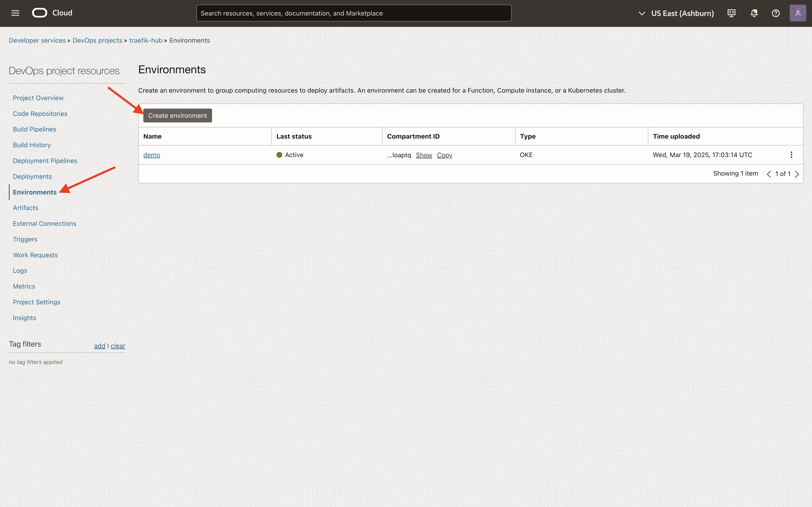Go to next page arrow
Screen dimensions: 812x507
pos(797,174)
